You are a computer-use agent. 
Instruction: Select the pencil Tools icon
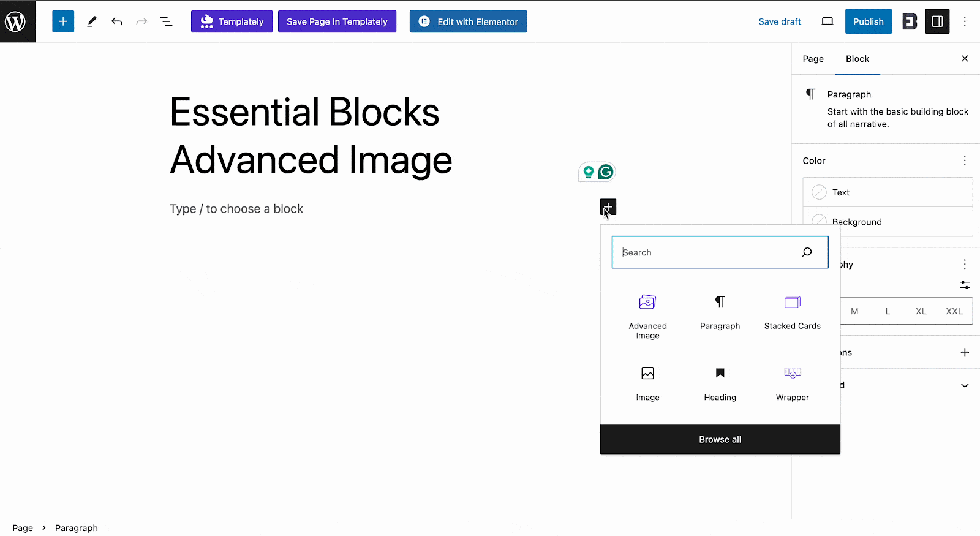[x=92, y=21]
